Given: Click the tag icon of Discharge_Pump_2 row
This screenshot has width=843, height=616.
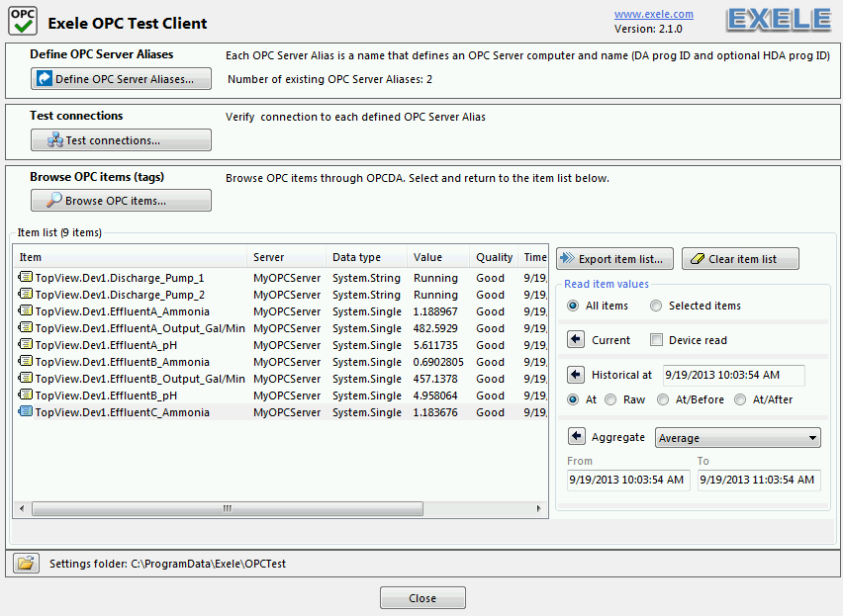Looking at the screenshot, I should pyautogui.click(x=26, y=294).
